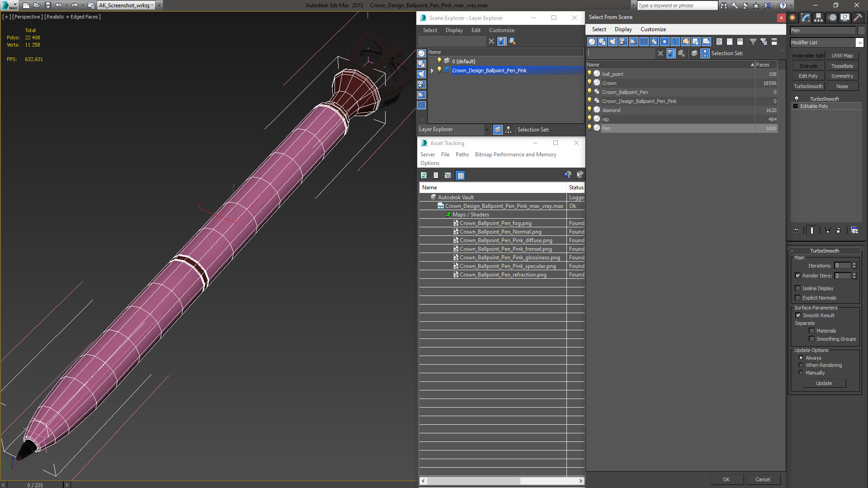Toggle Smooth Result checkbox

797,315
